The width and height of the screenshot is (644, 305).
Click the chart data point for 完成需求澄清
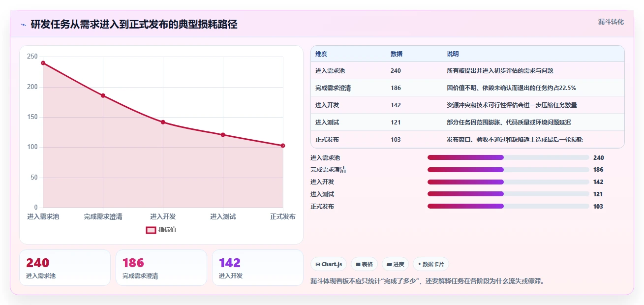pyautogui.click(x=103, y=95)
